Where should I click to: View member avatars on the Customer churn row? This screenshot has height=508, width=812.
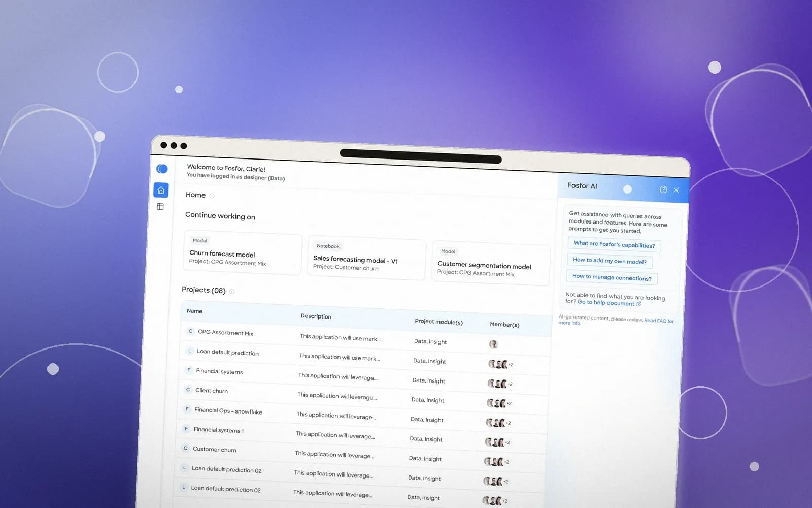[x=496, y=462]
